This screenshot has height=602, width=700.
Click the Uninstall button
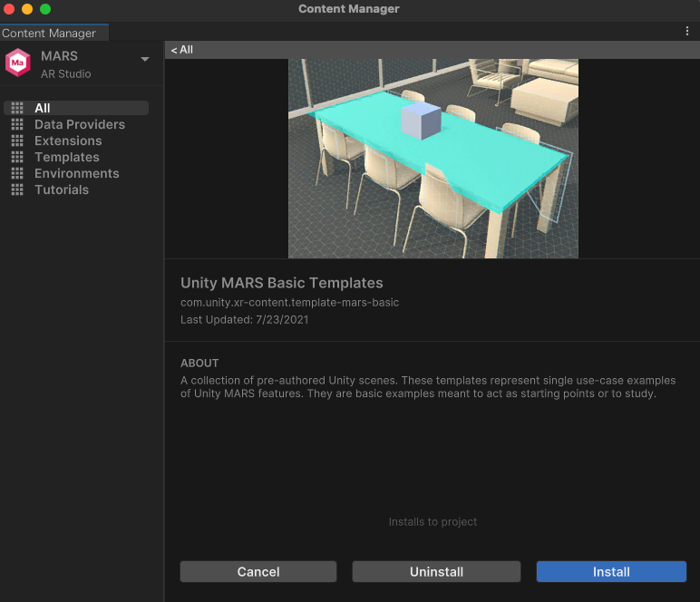(x=436, y=572)
